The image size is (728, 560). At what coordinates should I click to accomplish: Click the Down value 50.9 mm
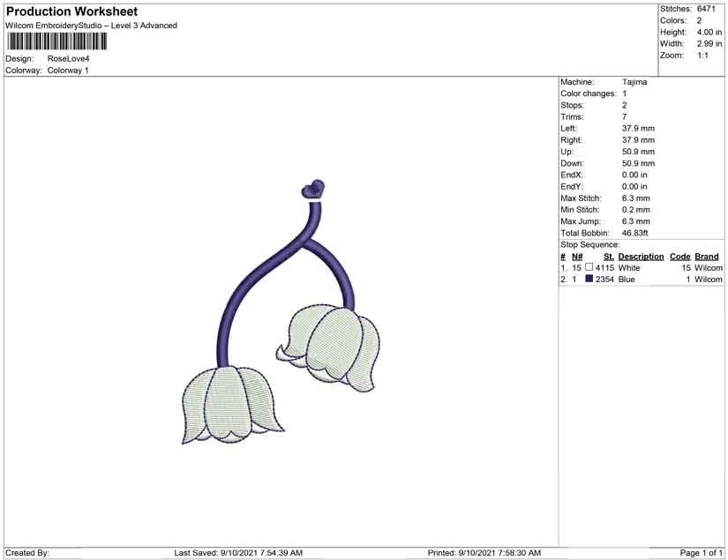click(x=638, y=163)
